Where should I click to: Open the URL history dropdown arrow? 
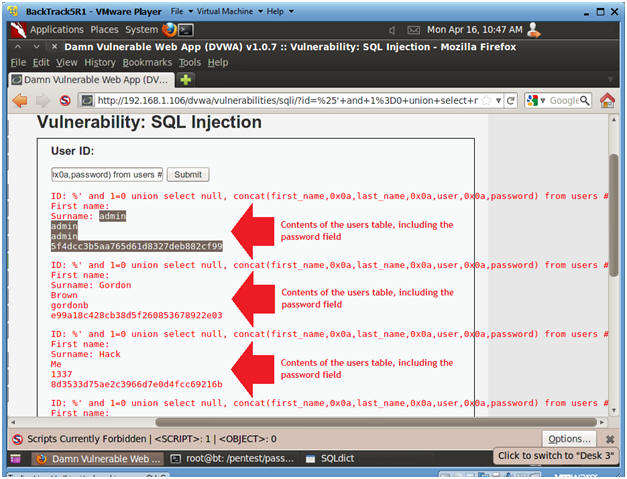[498, 100]
